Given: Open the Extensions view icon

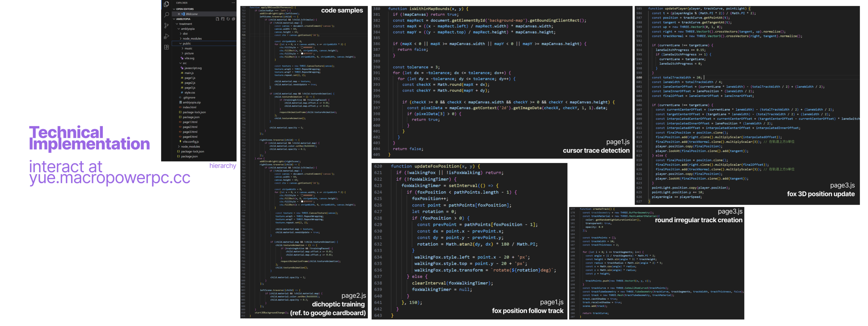Looking at the screenshot, I should pos(166,47).
